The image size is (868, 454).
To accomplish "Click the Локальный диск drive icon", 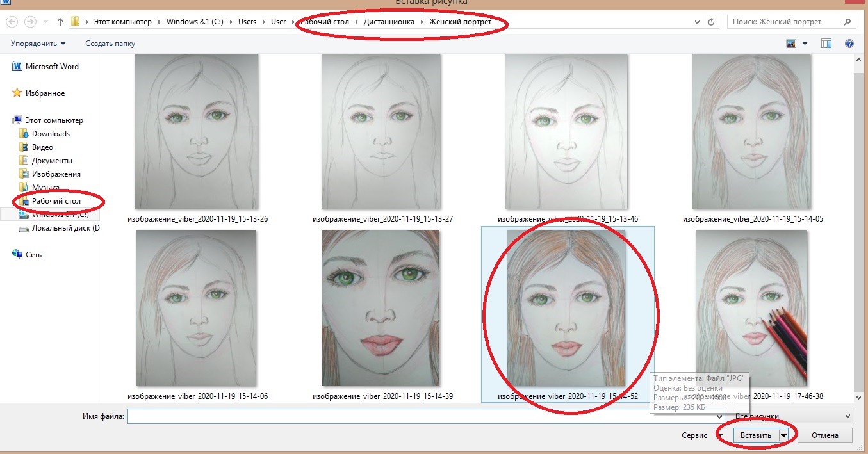I will tap(24, 228).
